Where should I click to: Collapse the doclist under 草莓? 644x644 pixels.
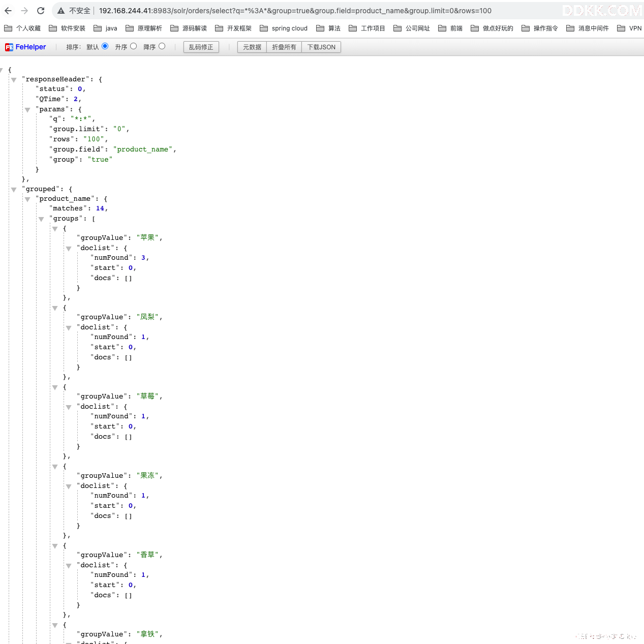coord(69,407)
